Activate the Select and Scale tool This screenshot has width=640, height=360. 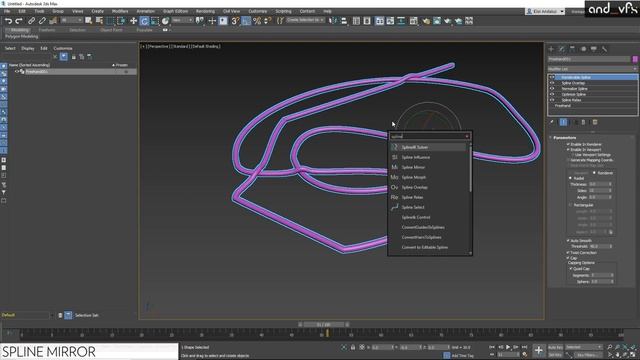click(x=155, y=21)
